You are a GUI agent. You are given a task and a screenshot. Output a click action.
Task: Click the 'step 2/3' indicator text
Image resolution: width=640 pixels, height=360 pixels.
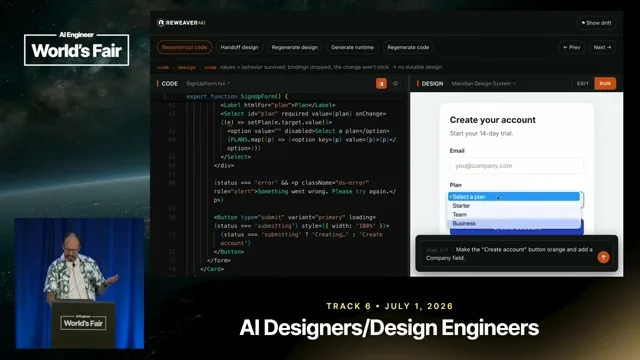[437, 250]
